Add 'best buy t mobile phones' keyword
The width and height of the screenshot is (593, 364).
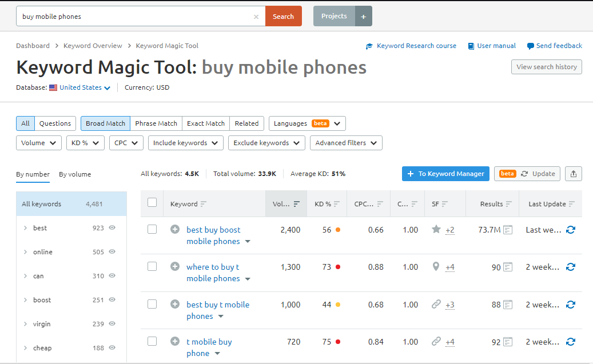pos(175,305)
